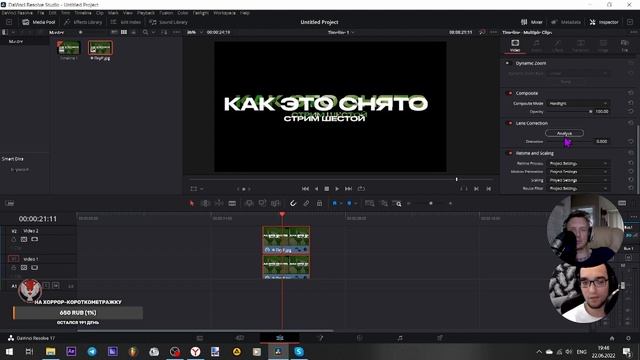Play the timeline forward
This screenshot has height=360, width=640.
pos(337,189)
